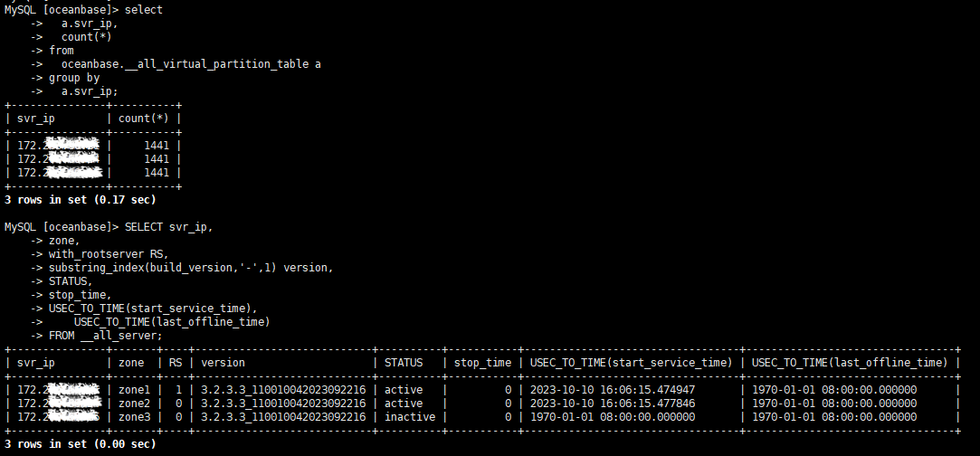Click the STATUS column header

coord(403,363)
